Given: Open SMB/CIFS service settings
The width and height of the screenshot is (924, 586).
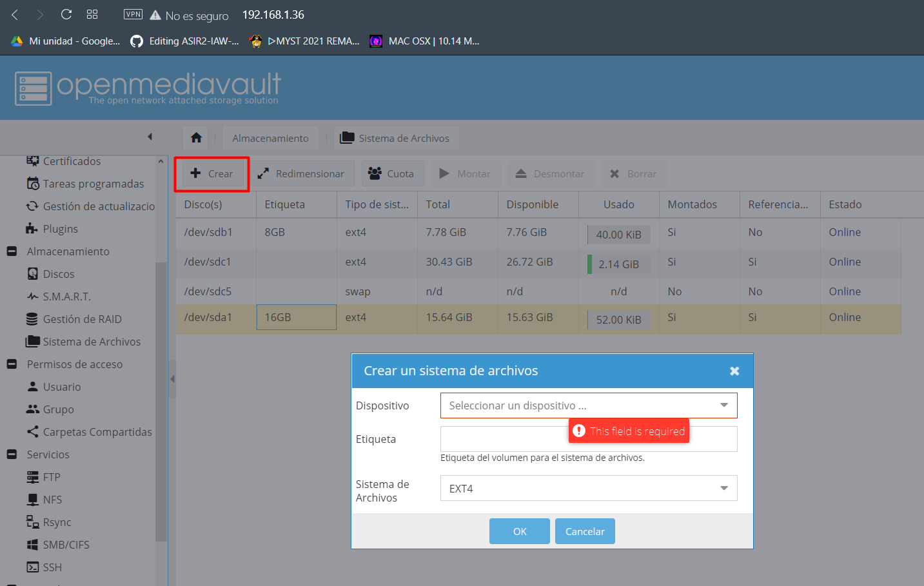Looking at the screenshot, I should [x=66, y=545].
